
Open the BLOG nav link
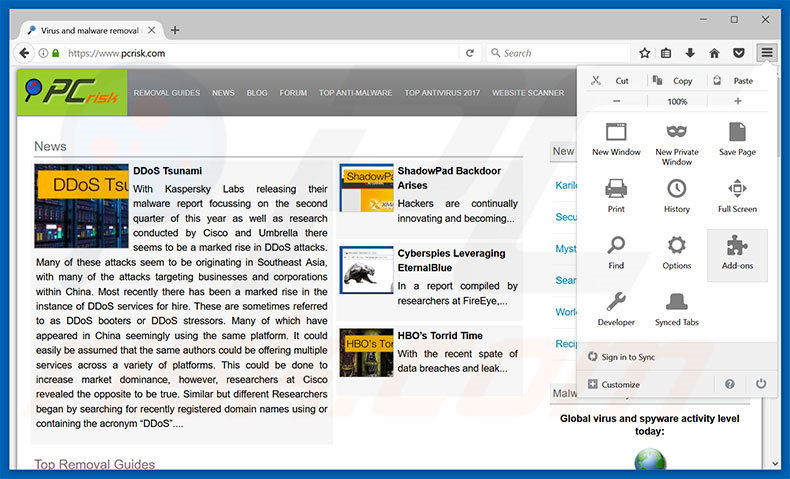(x=257, y=93)
